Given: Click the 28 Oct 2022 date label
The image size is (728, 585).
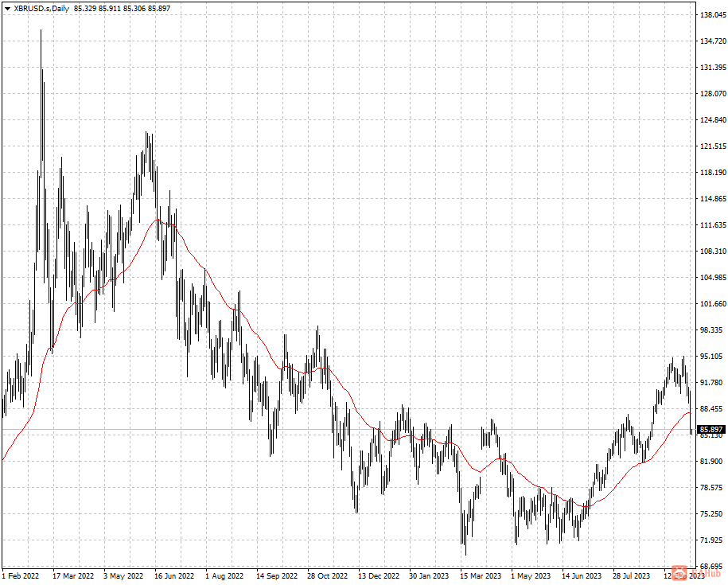Looking at the screenshot, I should click(x=327, y=575).
